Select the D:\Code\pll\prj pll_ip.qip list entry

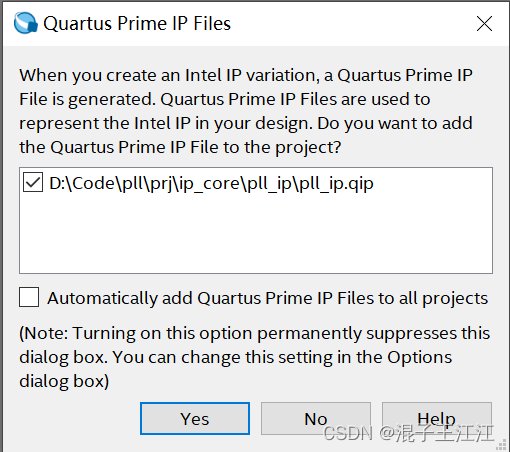pos(211,183)
